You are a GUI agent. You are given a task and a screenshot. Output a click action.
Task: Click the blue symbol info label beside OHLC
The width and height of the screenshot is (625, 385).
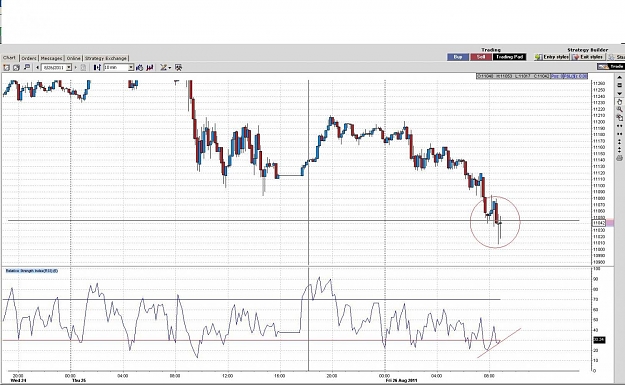point(568,76)
